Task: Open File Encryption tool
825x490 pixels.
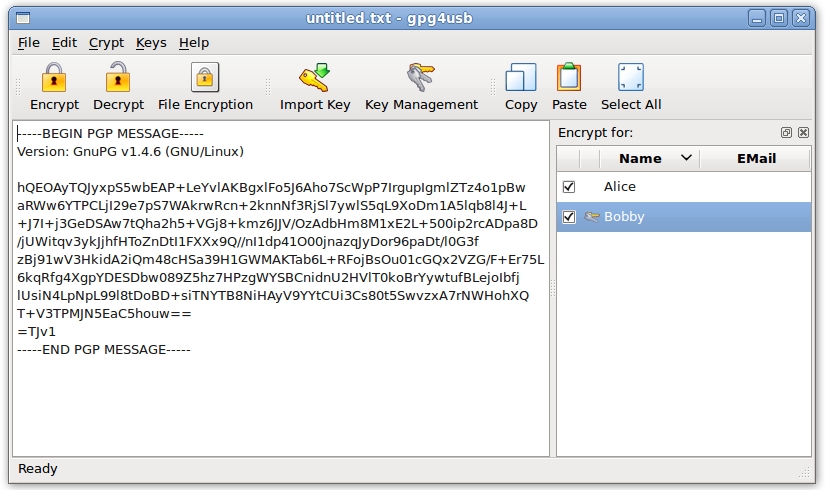Action: tap(205, 87)
